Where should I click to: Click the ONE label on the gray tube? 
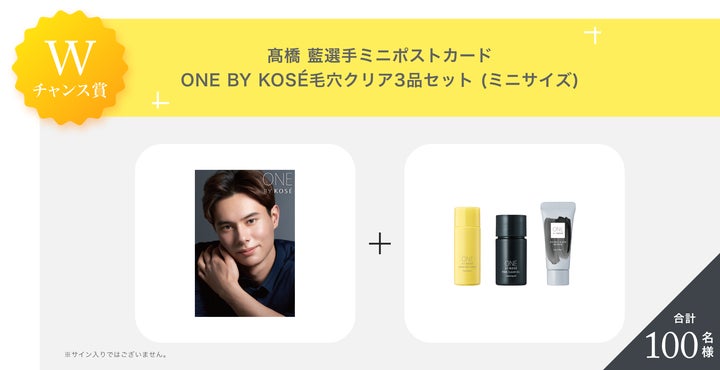click(x=557, y=230)
